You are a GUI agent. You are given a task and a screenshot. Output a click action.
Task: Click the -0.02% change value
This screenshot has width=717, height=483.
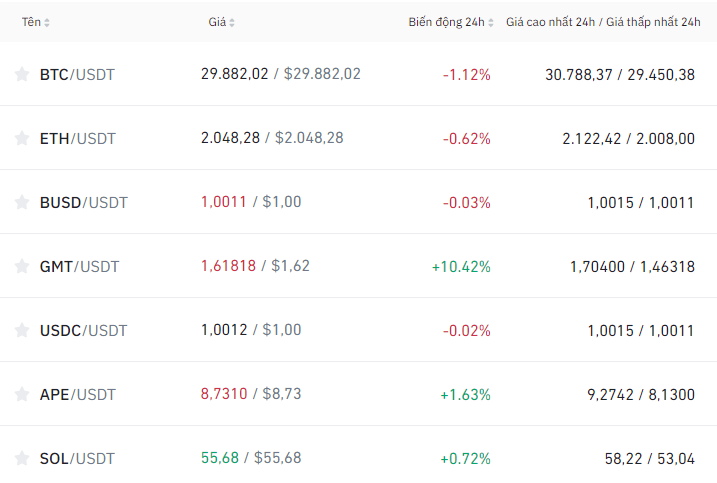pyautogui.click(x=466, y=331)
